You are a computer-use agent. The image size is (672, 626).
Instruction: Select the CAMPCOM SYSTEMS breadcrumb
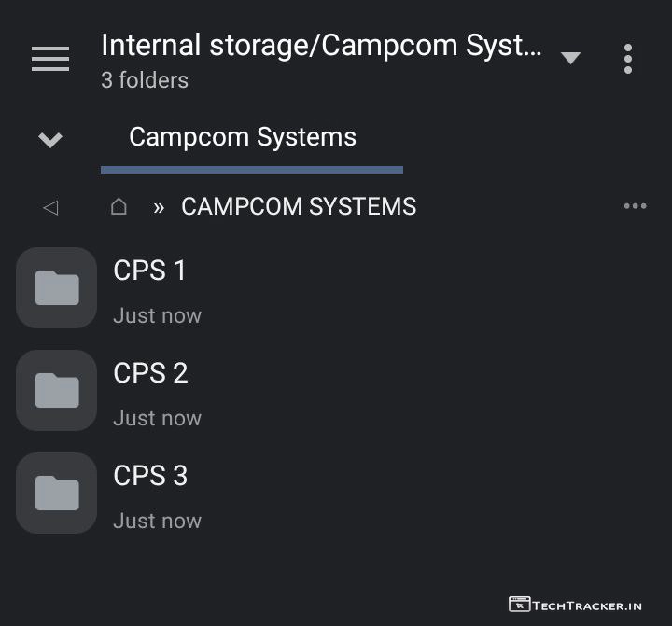[x=299, y=206]
